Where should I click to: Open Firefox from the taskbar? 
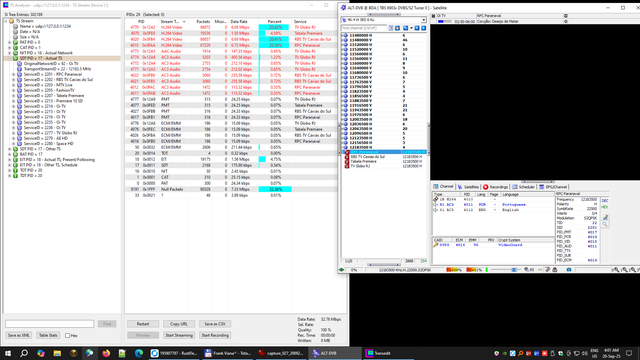[106, 353]
